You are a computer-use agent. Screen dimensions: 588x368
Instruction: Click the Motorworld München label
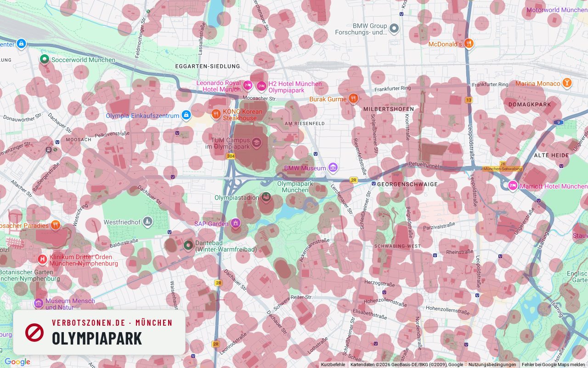pyautogui.click(x=557, y=10)
